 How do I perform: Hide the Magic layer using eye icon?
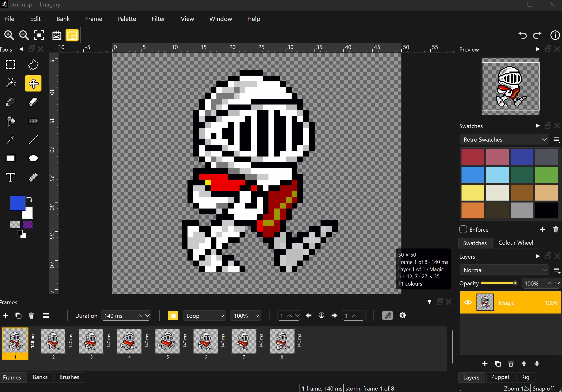point(468,302)
